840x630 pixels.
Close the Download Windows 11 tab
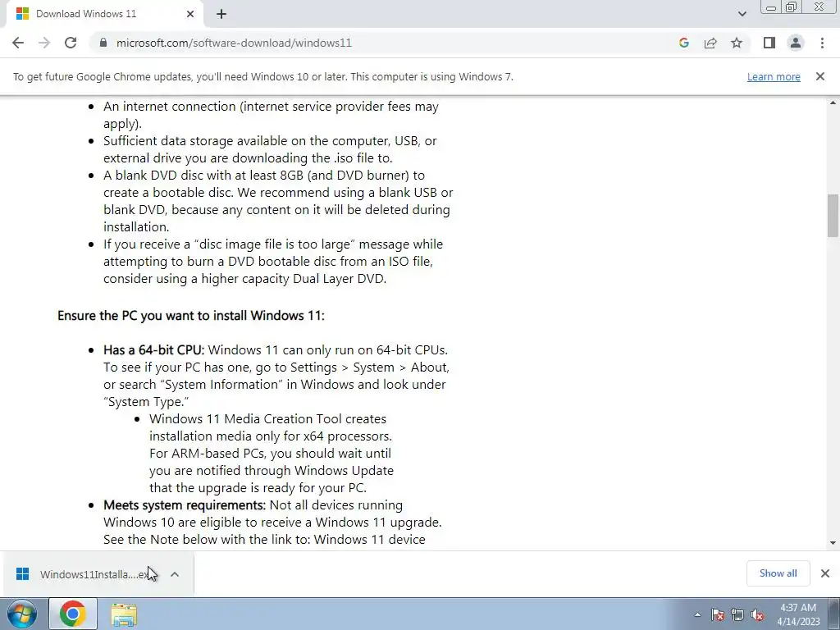click(190, 14)
